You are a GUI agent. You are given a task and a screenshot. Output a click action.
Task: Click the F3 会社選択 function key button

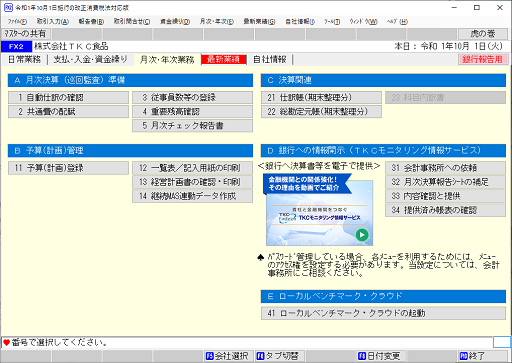pyautogui.click(x=228, y=356)
